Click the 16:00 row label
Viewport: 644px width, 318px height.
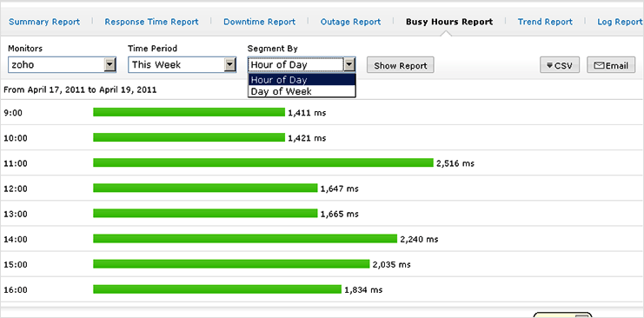(x=16, y=290)
